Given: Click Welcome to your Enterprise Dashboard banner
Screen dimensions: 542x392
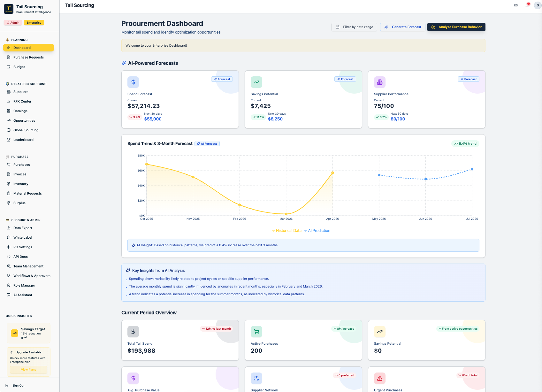Looking at the screenshot, I should tap(303, 46).
